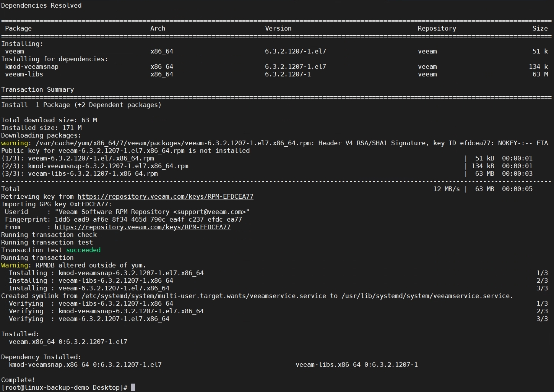The width and height of the screenshot is (554, 392).
Task: Click the Fingerprint hex value line
Action: (148, 219)
